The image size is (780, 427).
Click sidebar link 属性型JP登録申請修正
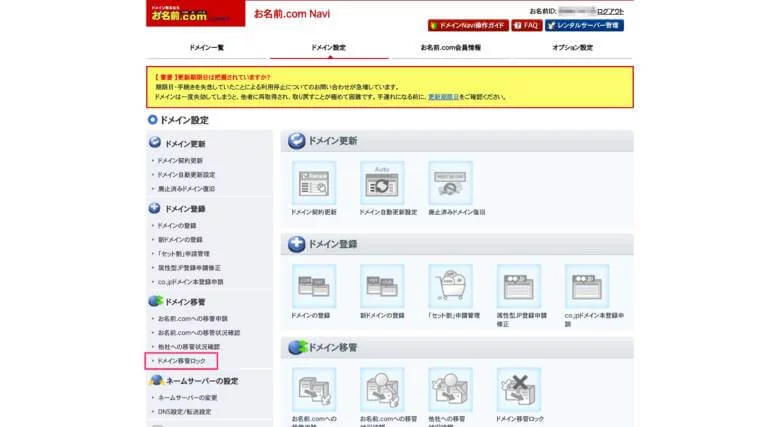tap(189, 268)
